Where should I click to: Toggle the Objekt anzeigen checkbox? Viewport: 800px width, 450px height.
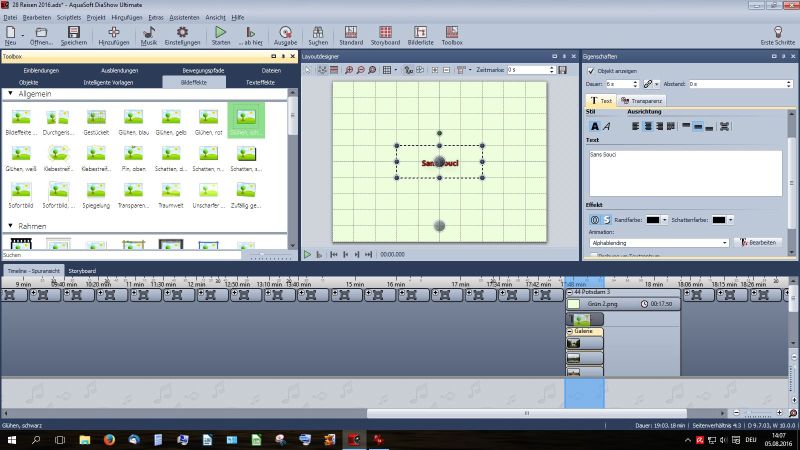[590, 72]
